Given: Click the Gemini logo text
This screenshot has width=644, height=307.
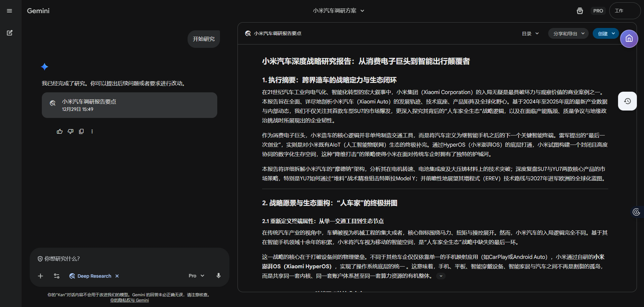Looking at the screenshot, I should coord(38,11).
